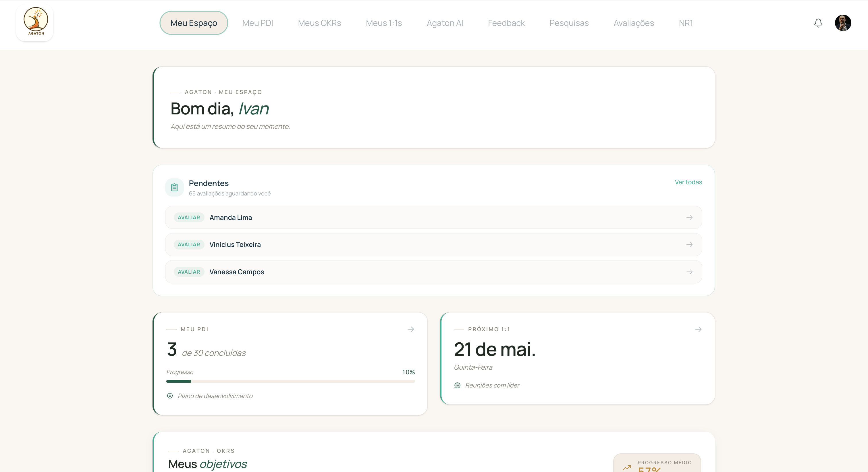Click the 10% progress value
868x472 pixels.
(x=408, y=372)
